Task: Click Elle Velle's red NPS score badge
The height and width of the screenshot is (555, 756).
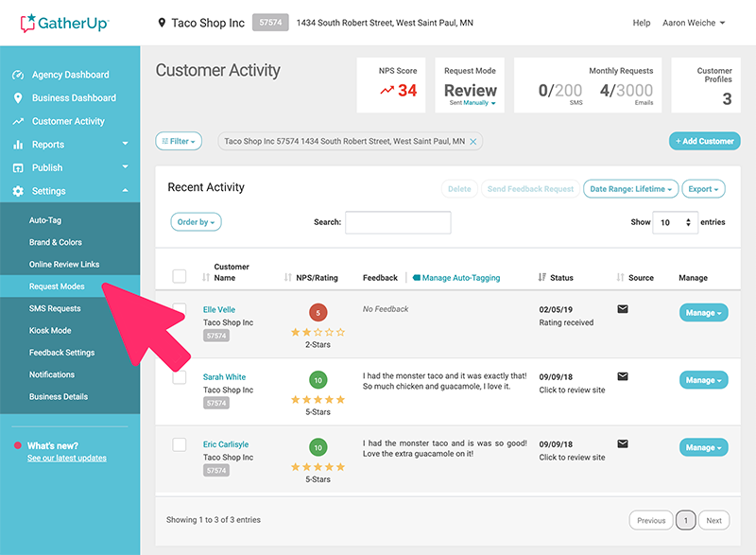Action: [318, 312]
